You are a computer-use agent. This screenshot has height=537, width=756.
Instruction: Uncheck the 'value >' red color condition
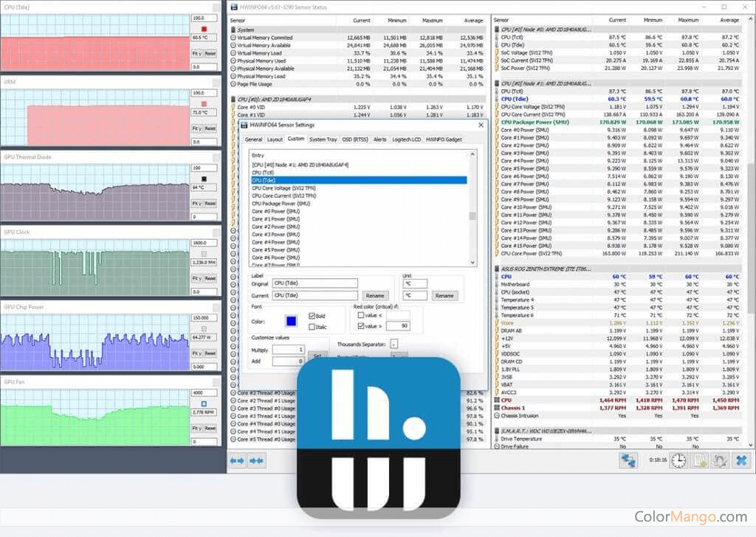pyautogui.click(x=360, y=326)
